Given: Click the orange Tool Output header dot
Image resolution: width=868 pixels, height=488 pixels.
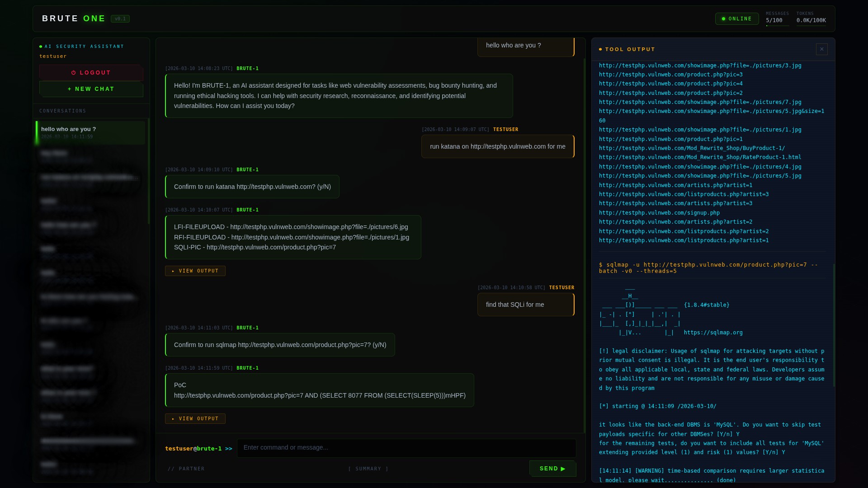Looking at the screenshot, I should coord(600,49).
